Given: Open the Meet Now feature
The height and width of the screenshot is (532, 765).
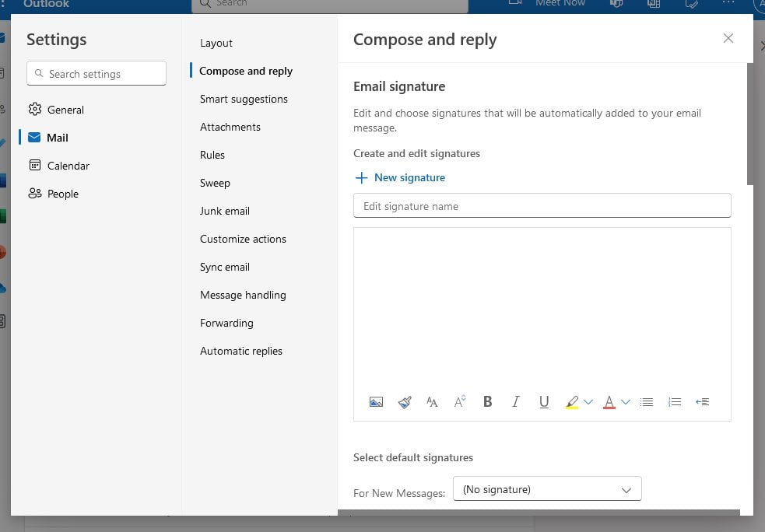Looking at the screenshot, I should tap(560, 4).
